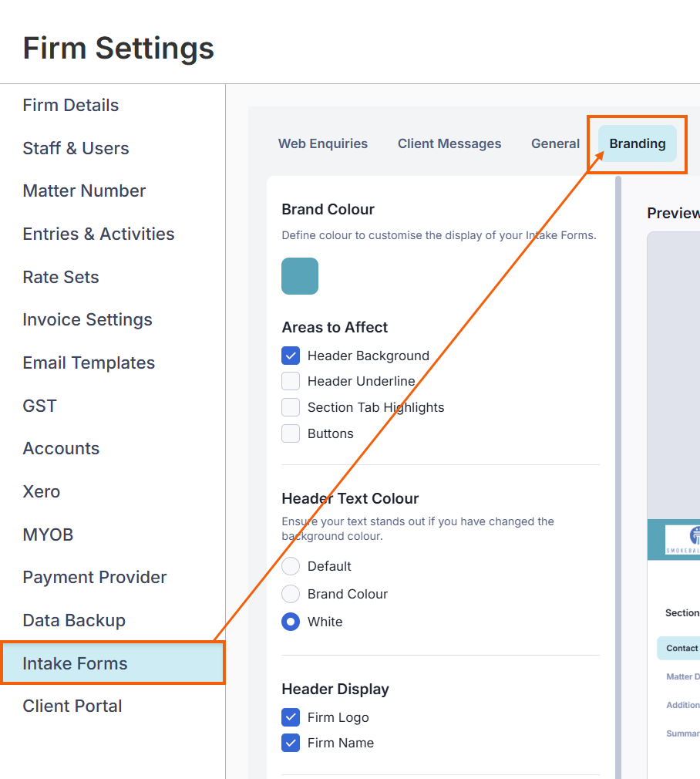Enable the Header Underline checkbox
700x779 pixels.
(x=291, y=381)
